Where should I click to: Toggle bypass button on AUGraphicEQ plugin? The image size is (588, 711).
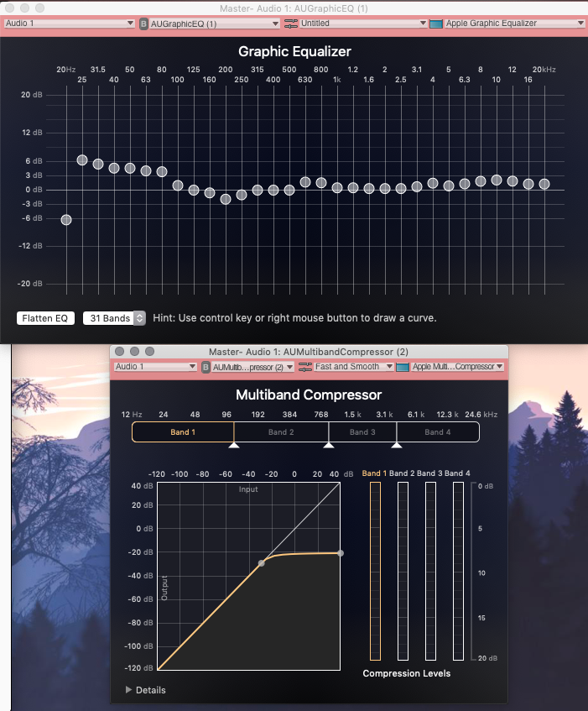click(x=143, y=24)
